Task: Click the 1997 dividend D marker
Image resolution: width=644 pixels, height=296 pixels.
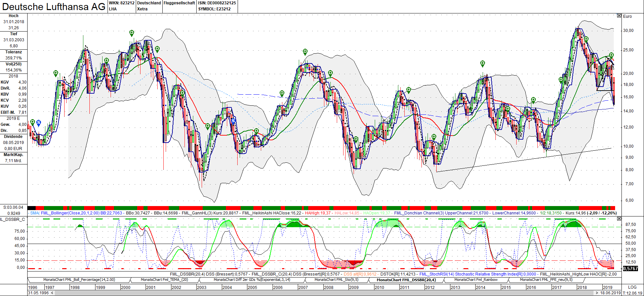Action: (56, 73)
